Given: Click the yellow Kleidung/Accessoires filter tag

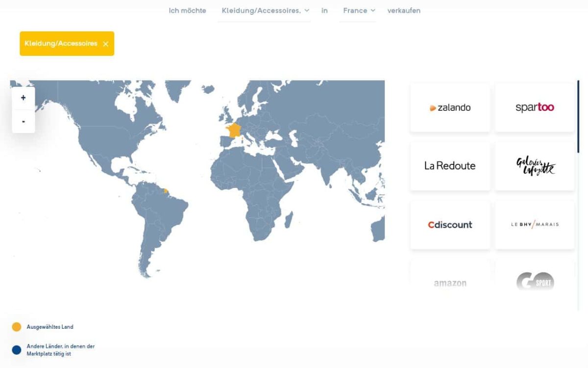Looking at the screenshot, I should coord(61,44).
